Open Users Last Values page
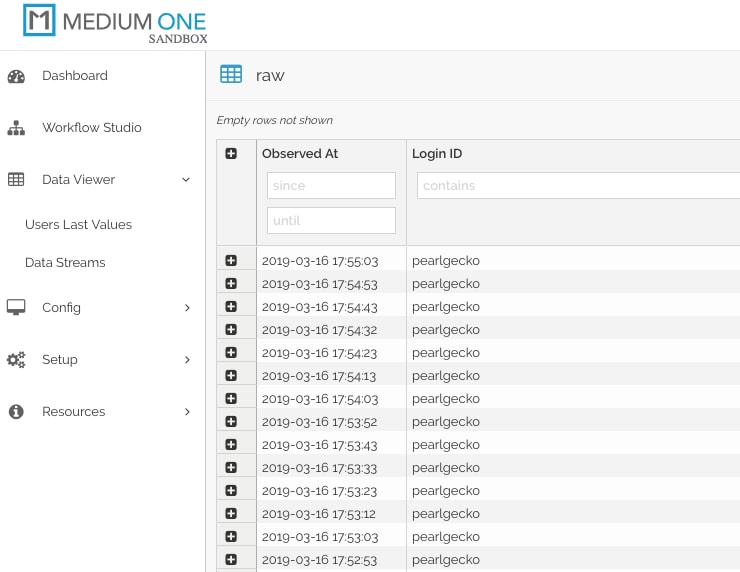Viewport: 740px width, 572px height. (78, 225)
